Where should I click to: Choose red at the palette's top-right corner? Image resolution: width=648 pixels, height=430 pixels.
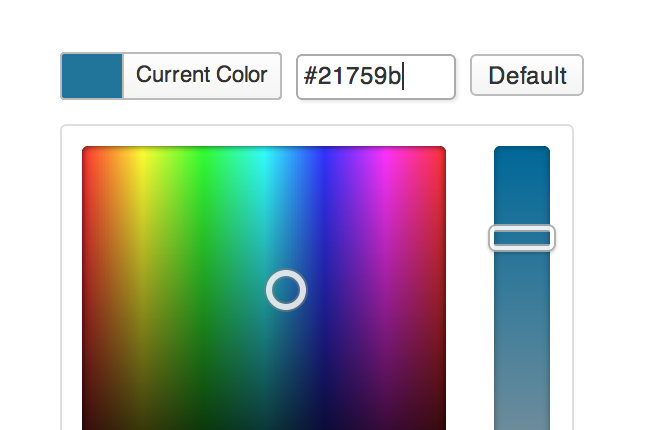(440, 153)
